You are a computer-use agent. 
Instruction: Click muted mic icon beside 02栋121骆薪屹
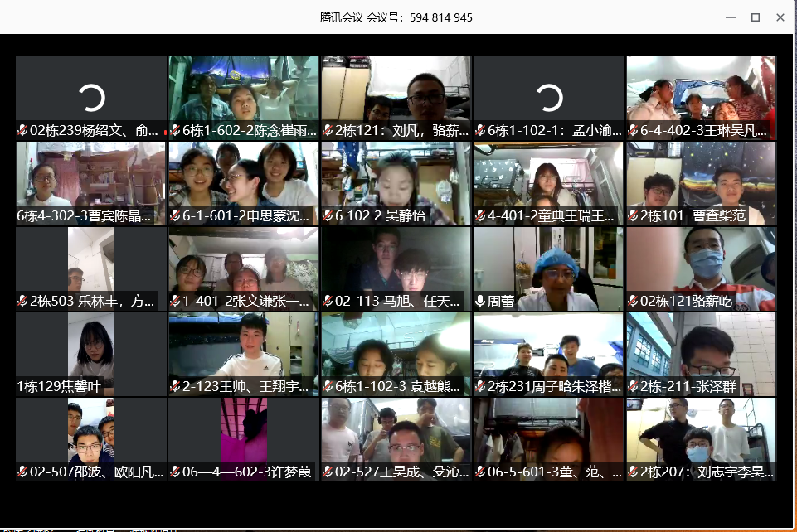(x=634, y=302)
